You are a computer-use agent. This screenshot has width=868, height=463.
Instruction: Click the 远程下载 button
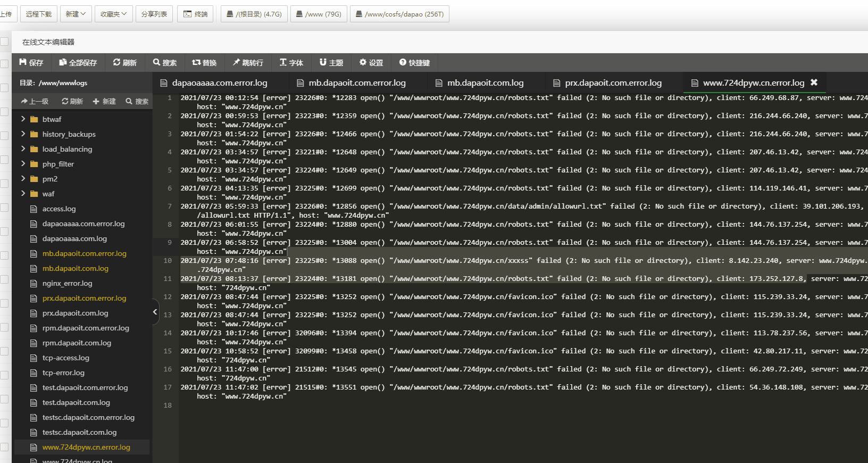[x=38, y=14]
